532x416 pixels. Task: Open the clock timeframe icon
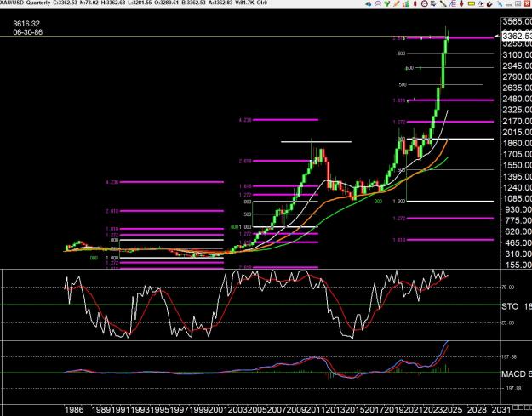tap(425, 3)
